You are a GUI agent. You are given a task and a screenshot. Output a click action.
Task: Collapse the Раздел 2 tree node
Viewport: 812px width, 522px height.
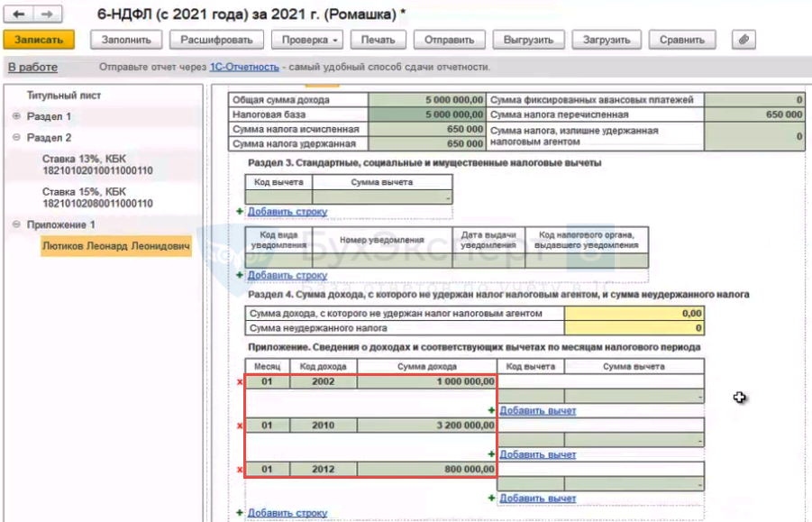tap(17, 137)
